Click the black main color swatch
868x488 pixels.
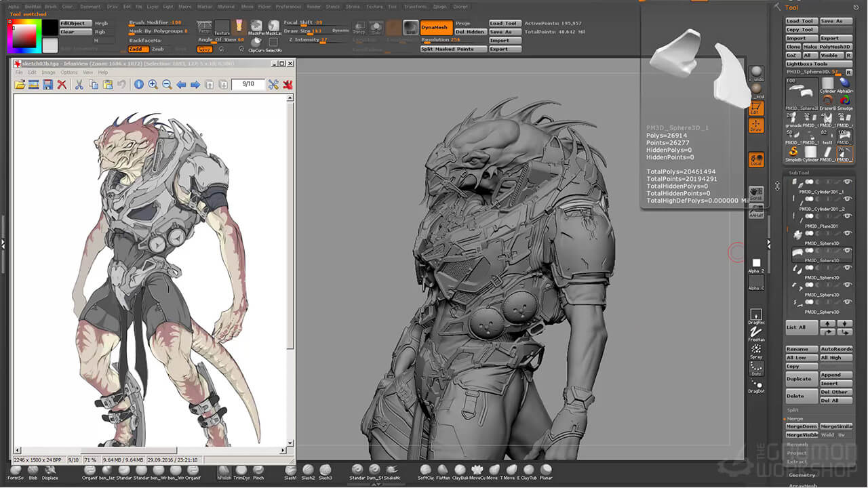pos(50,28)
